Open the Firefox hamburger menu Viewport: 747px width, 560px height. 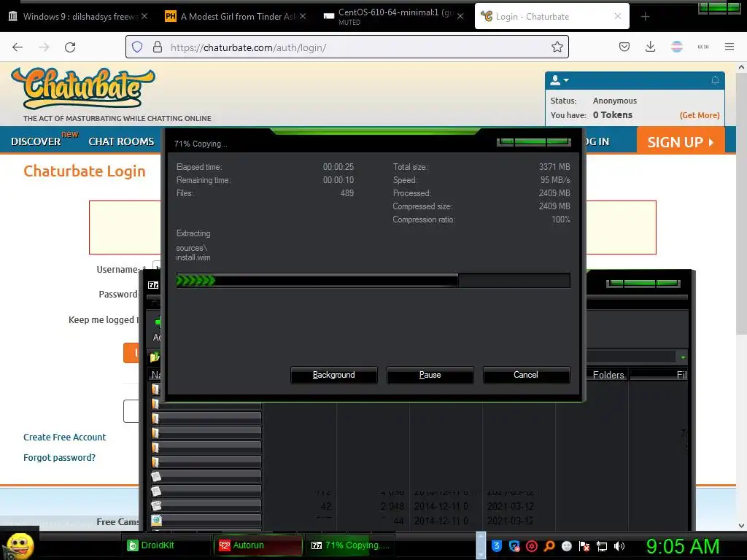pyautogui.click(x=729, y=47)
